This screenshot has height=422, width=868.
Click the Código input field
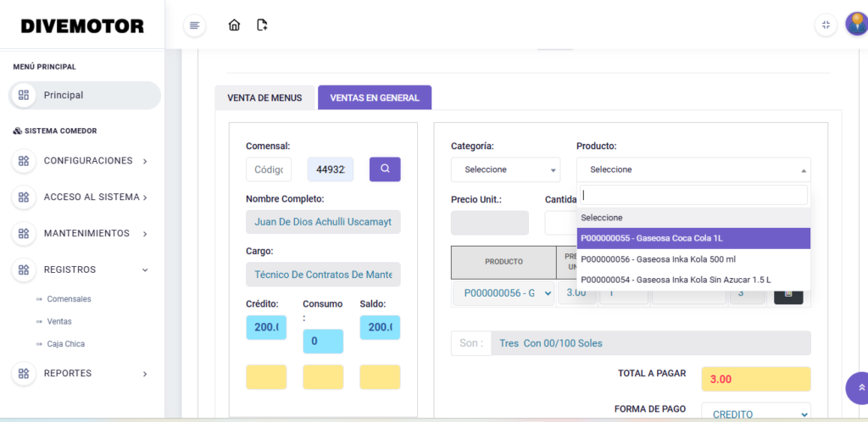pos(269,169)
